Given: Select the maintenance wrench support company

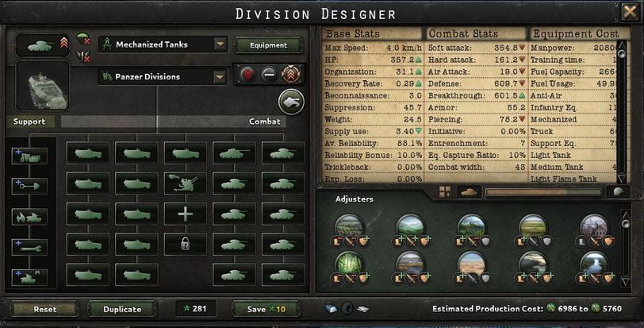Looking at the screenshot, I should pos(29,248).
